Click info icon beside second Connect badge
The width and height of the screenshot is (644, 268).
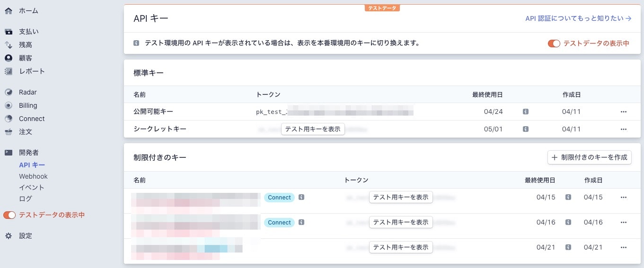pyautogui.click(x=301, y=222)
